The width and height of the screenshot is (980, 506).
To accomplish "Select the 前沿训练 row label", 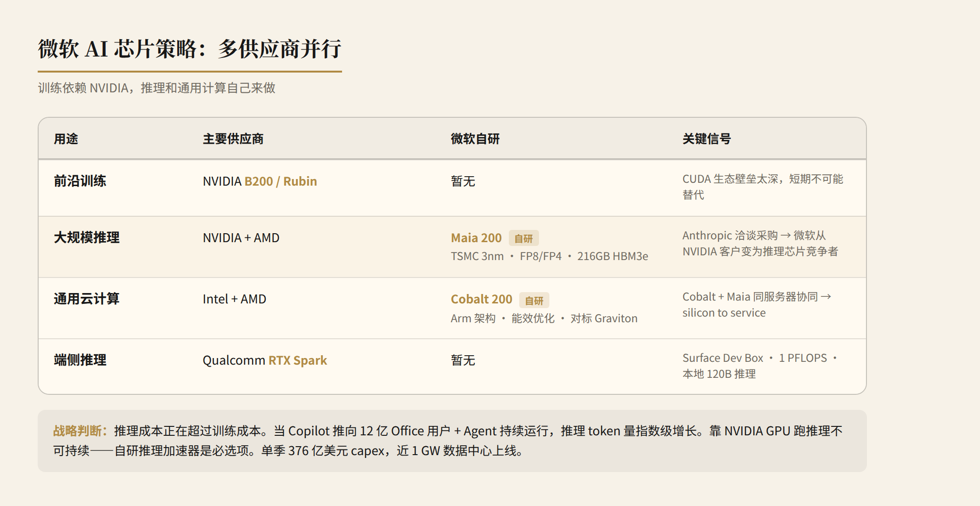I will coord(80,181).
